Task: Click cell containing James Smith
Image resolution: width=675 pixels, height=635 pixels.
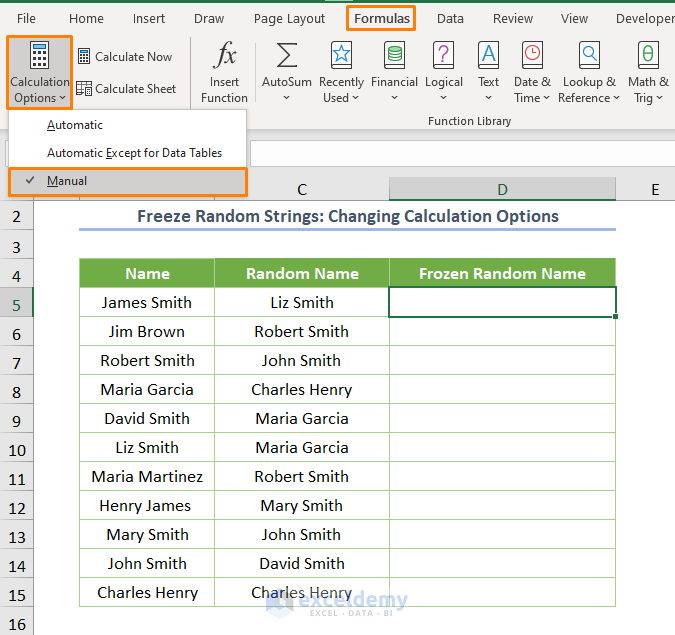Action: pos(147,303)
